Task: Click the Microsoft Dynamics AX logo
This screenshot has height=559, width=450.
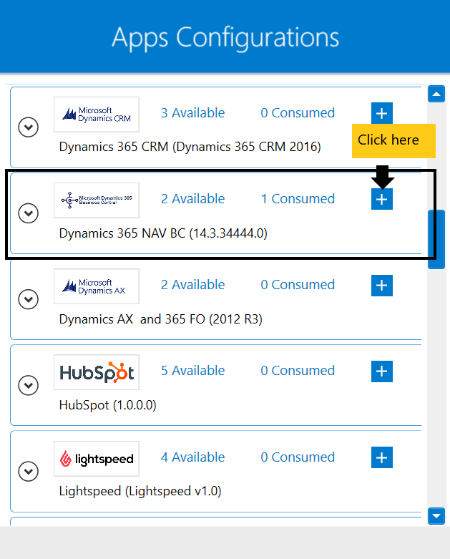Action: [96, 286]
